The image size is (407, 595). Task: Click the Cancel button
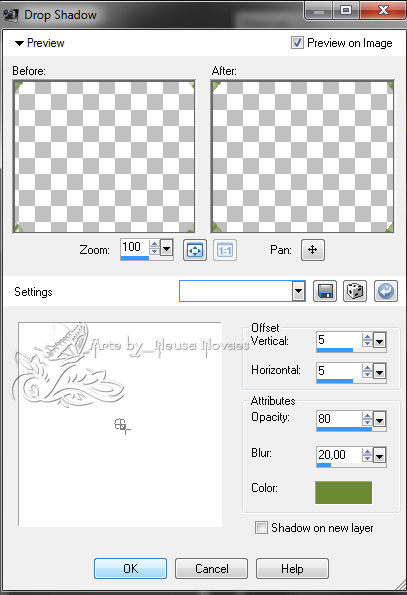[x=211, y=568]
